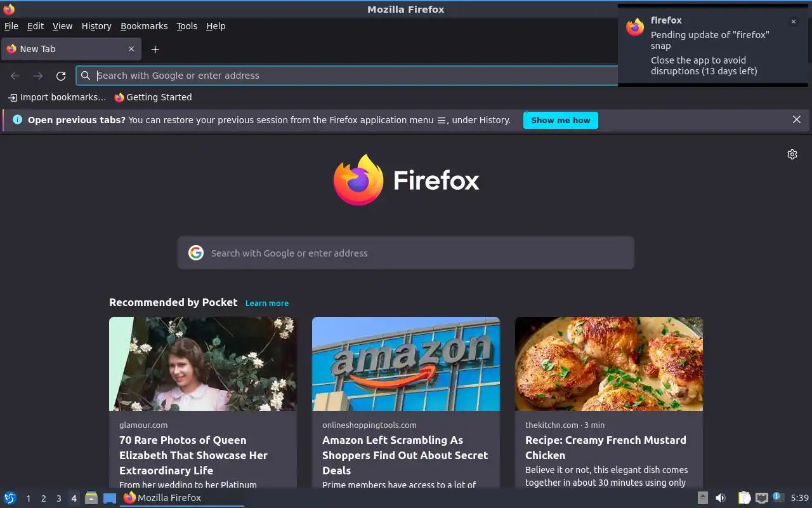Open the Tools menu

click(x=187, y=26)
